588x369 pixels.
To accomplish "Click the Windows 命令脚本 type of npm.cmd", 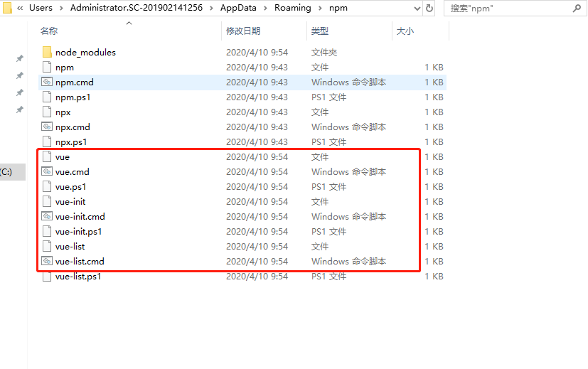I will (x=349, y=82).
